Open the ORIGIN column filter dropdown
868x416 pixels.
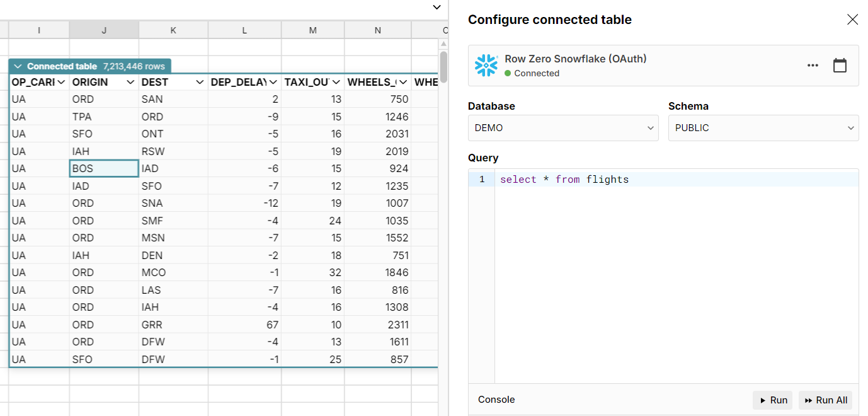pyautogui.click(x=130, y=82)
